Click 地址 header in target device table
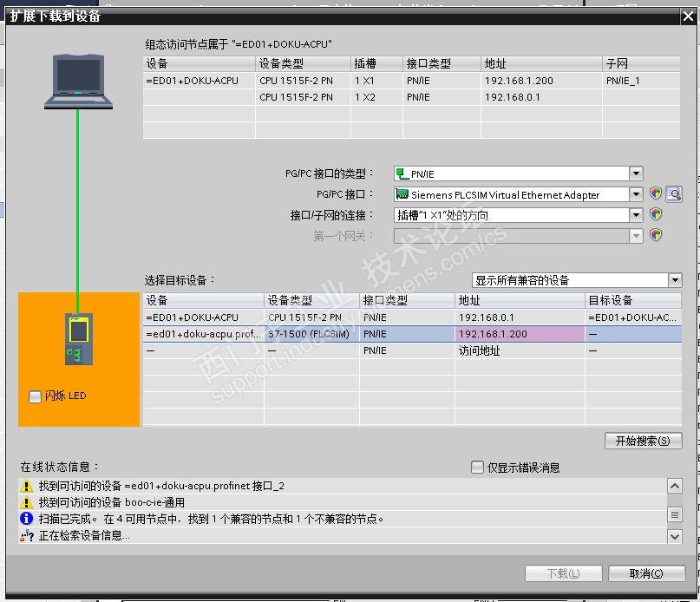Image resolution: width=700 pixels, height=602 pixels. (x=520, y=300)
